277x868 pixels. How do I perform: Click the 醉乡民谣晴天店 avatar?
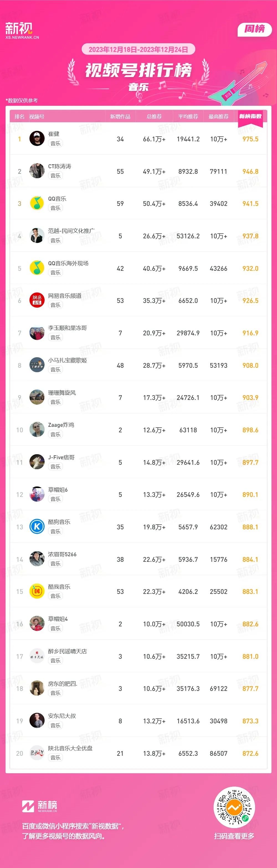click(37, 656)
